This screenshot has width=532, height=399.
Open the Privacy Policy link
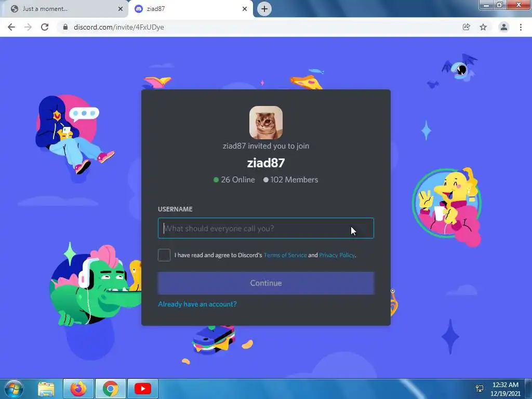tap(337, 255)
